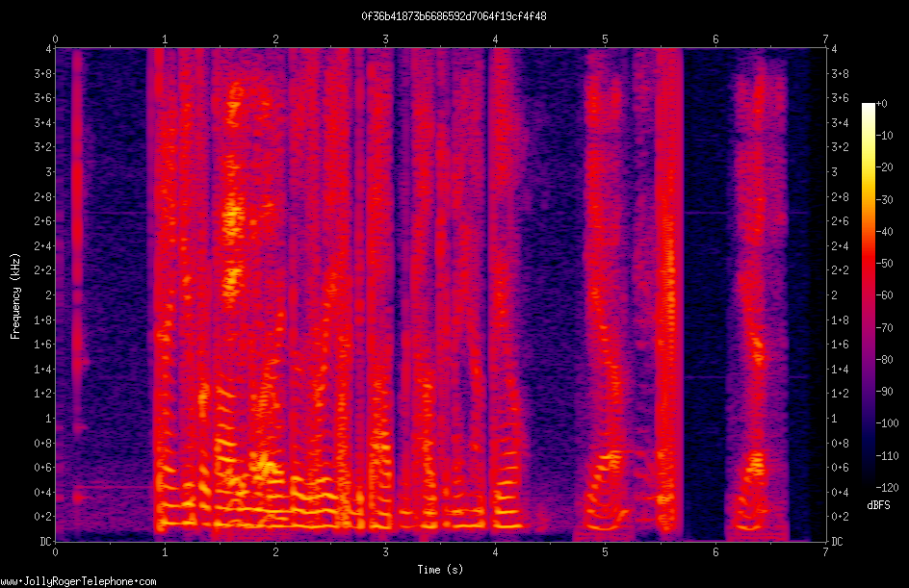
Task: Click the "2·6" tick on the left frequency axis
Action: point(42,221)
